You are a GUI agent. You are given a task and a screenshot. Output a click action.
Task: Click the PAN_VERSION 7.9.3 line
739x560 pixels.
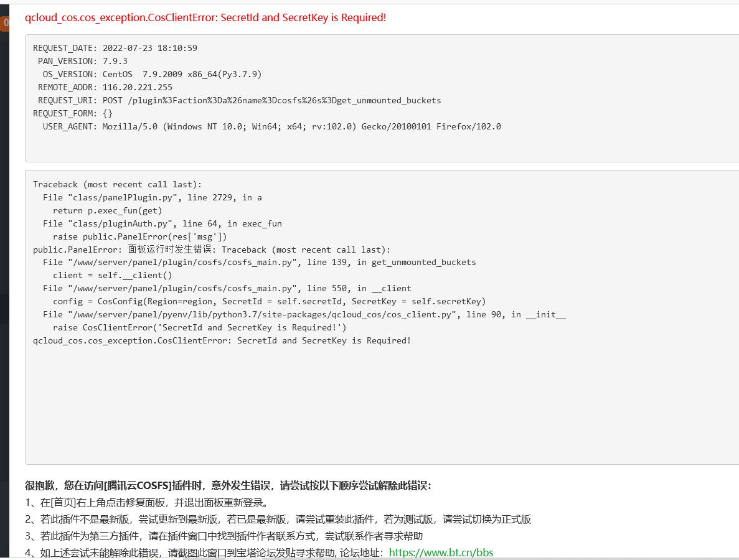[x=82, y=61]
